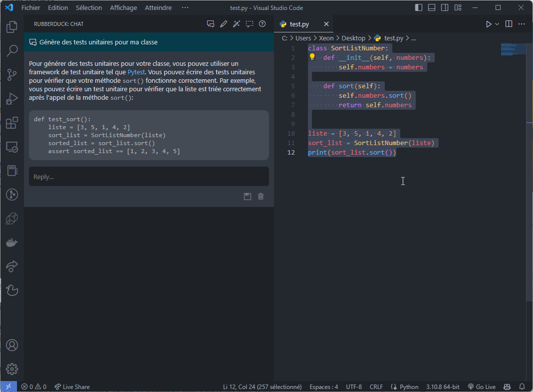This screenshot has height=392, width=533.
Task: Click the Rubberduck edit code pencil icon
Action: 223,24
